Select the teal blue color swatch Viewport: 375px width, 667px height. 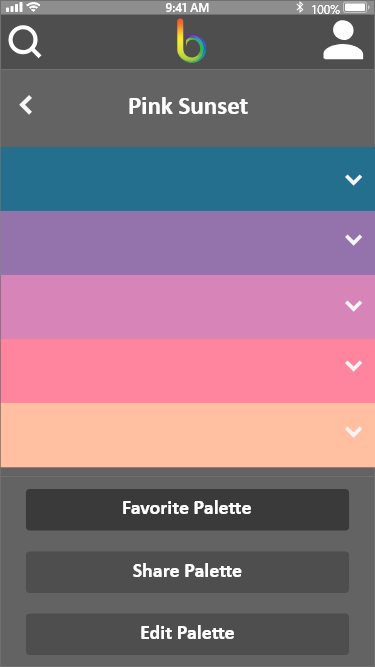pos(188,179)
